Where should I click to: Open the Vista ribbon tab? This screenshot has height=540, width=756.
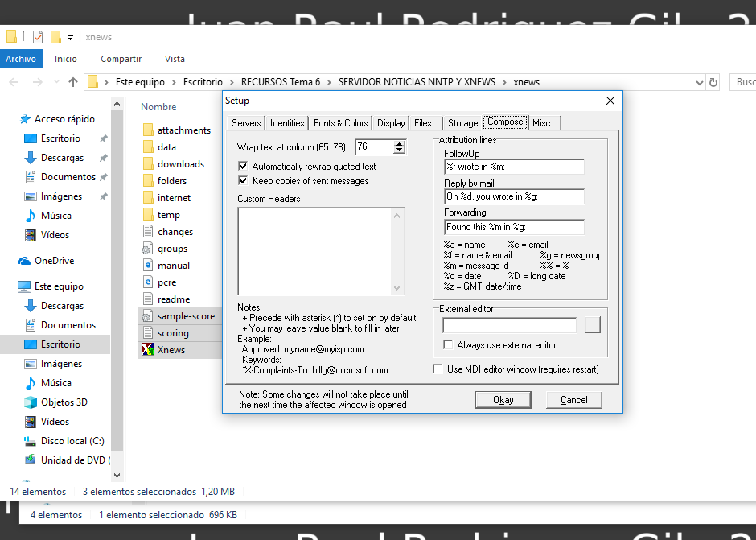[x=175, y=59]
